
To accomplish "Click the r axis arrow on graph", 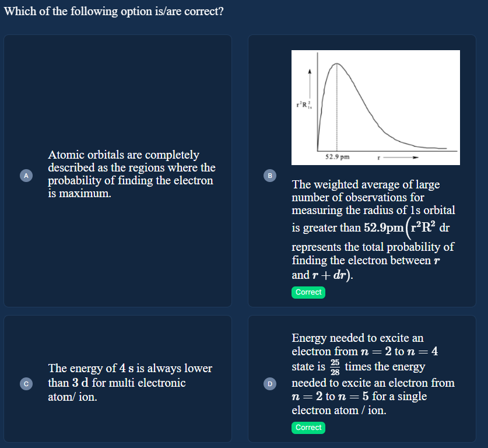I will pos(401,157).
